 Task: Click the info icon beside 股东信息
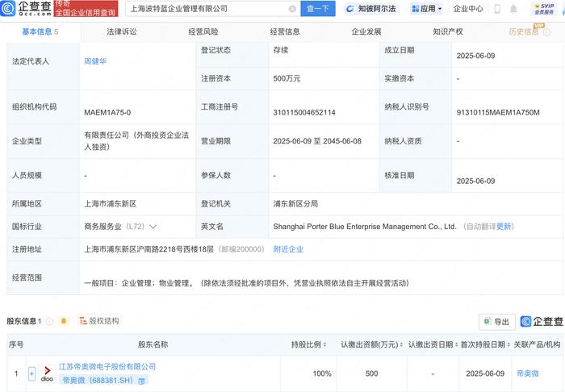pos(49,321)
